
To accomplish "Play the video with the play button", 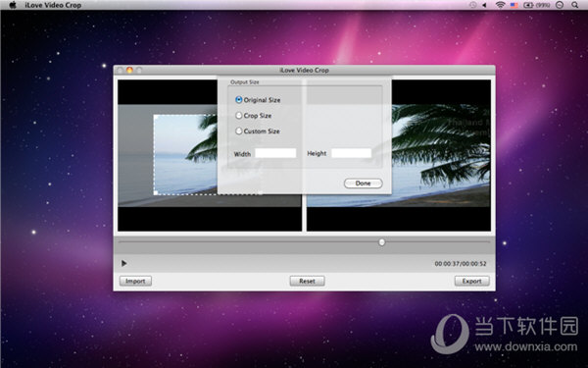I will tap(124, 263).
